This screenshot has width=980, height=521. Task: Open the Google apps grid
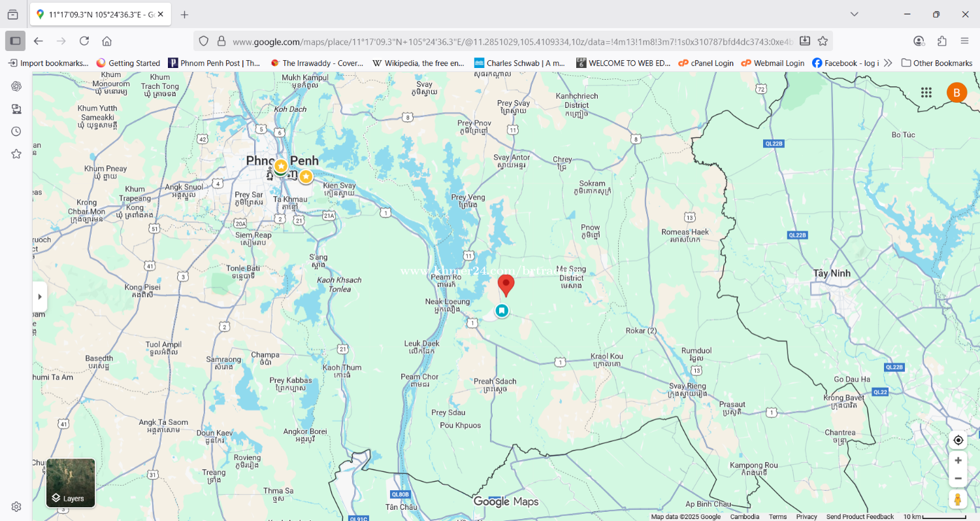[926, 92]
